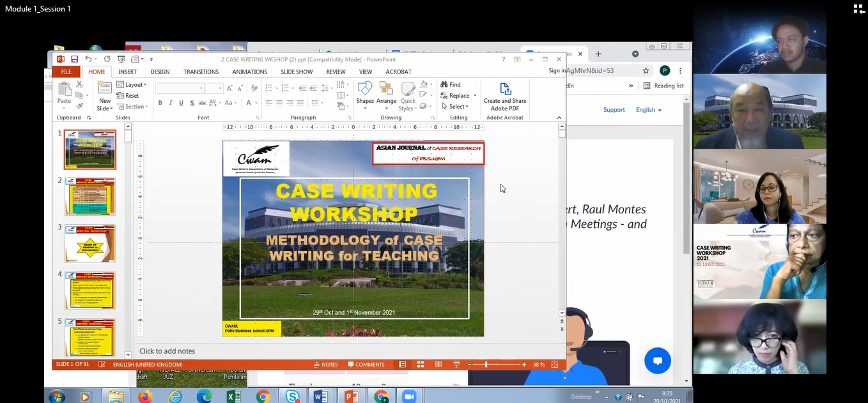Click Support link in browser window
This screenshot has width=868, height=403.
[x=614, y=110]
